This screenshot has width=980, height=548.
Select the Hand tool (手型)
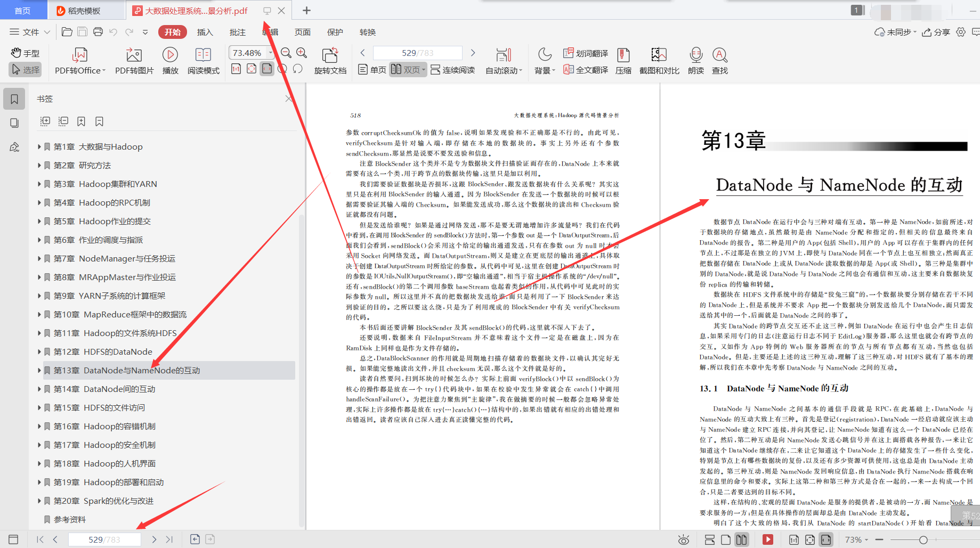[x=25, y=53]
